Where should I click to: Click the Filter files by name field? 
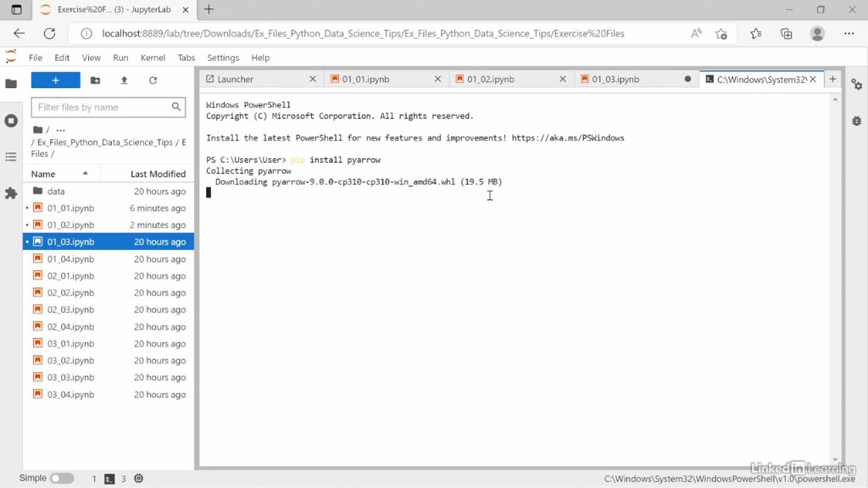pos(108,108)
